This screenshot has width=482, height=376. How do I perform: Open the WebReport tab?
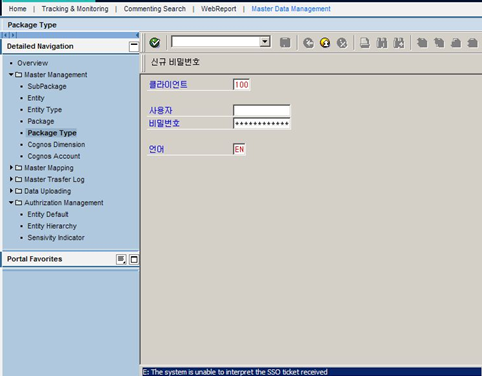[x=218, y=9]
